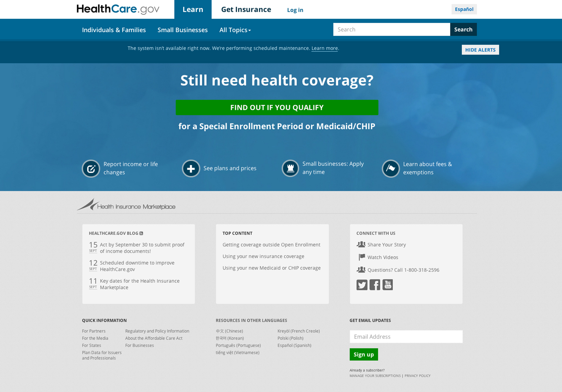
Task: Click Watch Videos link
Action: coord(383,257)
